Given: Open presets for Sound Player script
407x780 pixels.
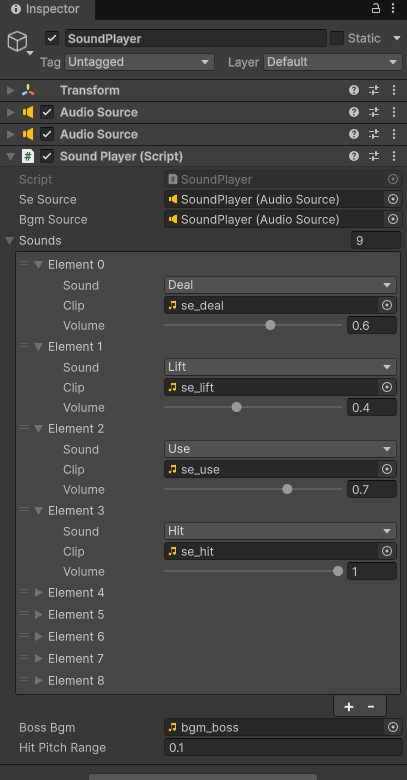Looking at the screenshot, I should coord(374,156).
